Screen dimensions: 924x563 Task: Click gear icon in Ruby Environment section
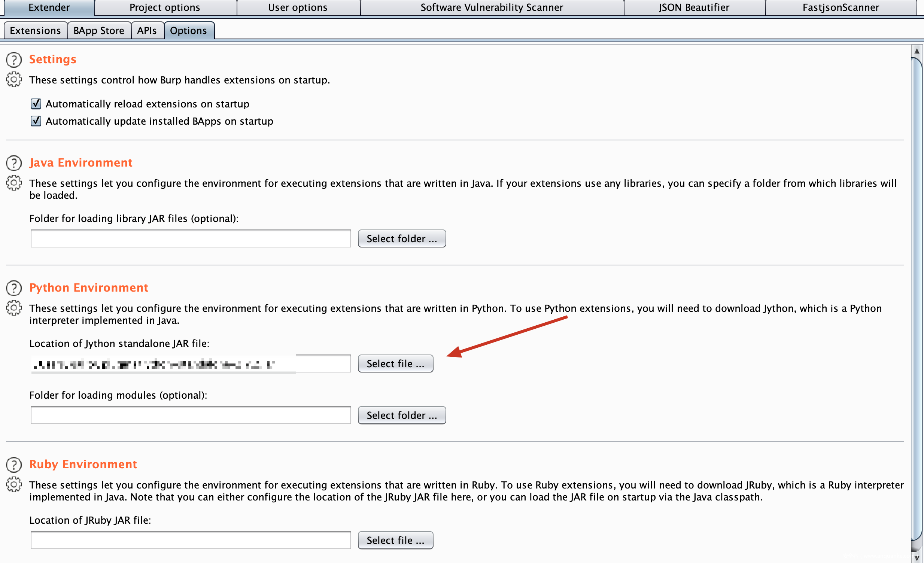pos(14,484)
